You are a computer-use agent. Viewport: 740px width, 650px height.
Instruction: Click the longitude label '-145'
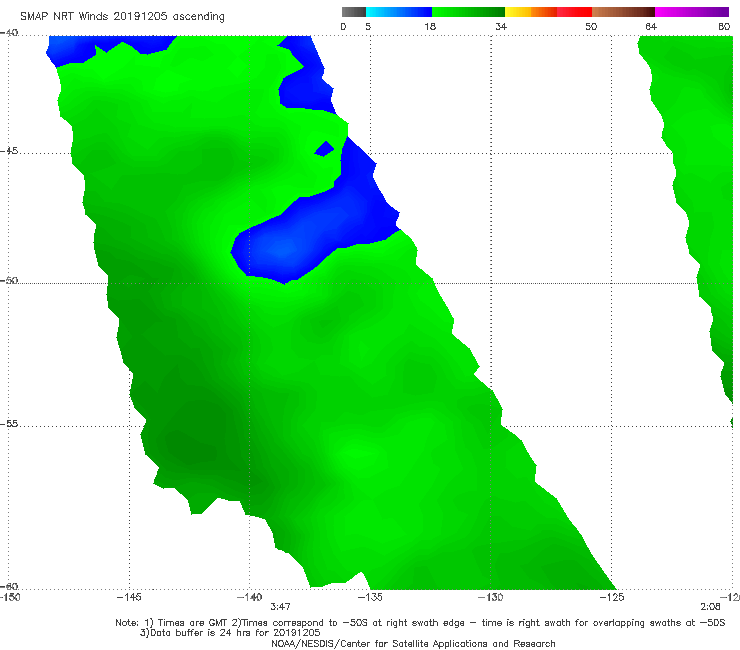pyautogui.click(x=129, y=597)
